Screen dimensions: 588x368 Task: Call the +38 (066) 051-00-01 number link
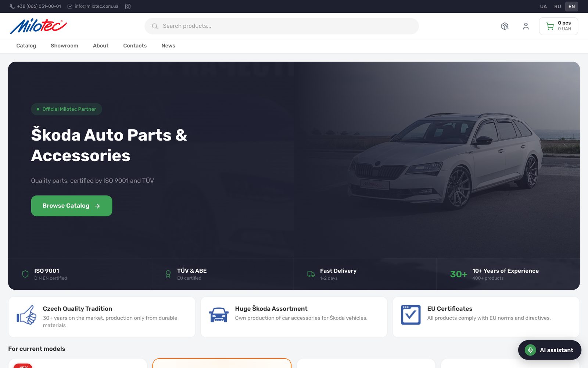click(39, 6)
